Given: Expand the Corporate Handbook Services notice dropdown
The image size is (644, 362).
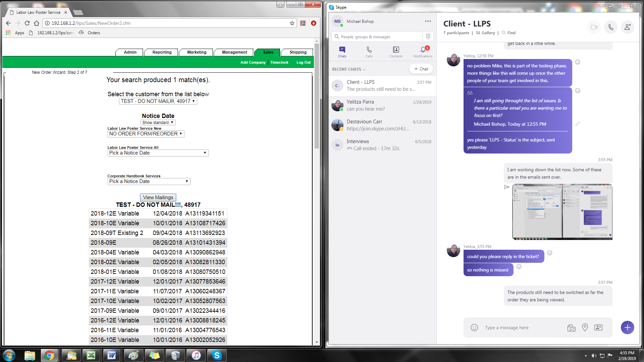Looking at the screenshot, I should tap(149, 181).
